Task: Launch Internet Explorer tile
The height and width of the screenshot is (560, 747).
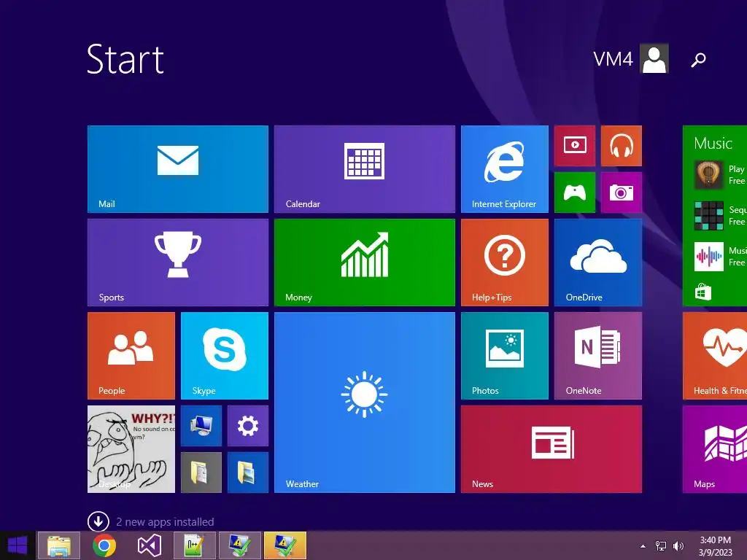Action: pyautogui.click(x=505, y=169)
